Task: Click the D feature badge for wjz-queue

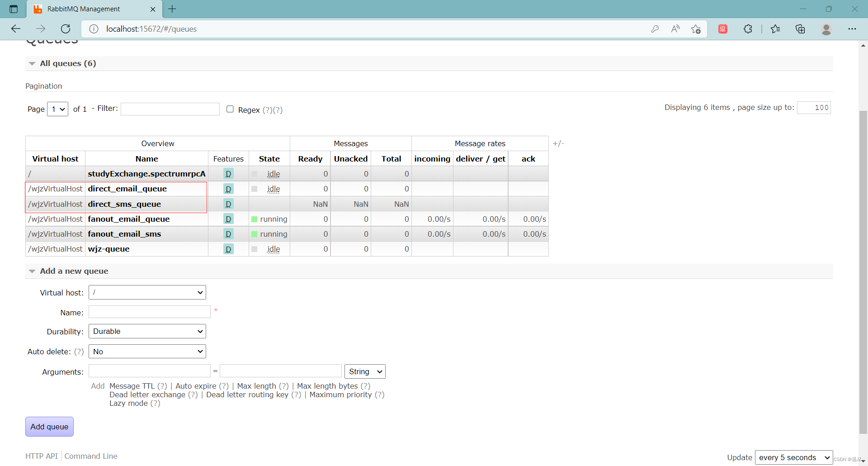Action: [x=228, y=249]
